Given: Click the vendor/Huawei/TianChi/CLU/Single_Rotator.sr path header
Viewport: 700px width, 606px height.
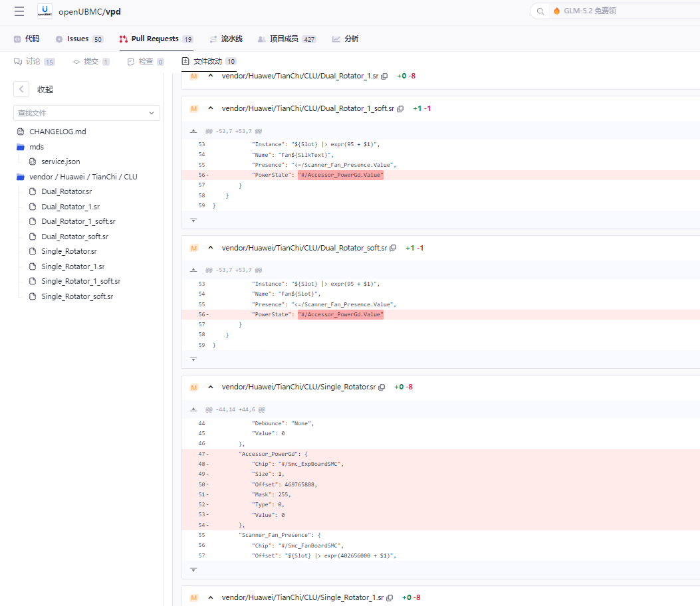Looking at the screenshot, I should point(298,387).
